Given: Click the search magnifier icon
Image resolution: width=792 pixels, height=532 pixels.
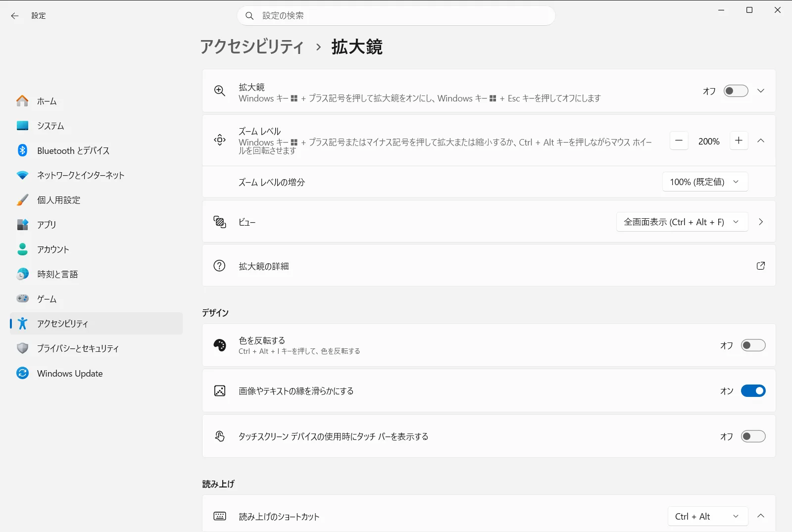Looking at the screenshot, I should [250, 16].
